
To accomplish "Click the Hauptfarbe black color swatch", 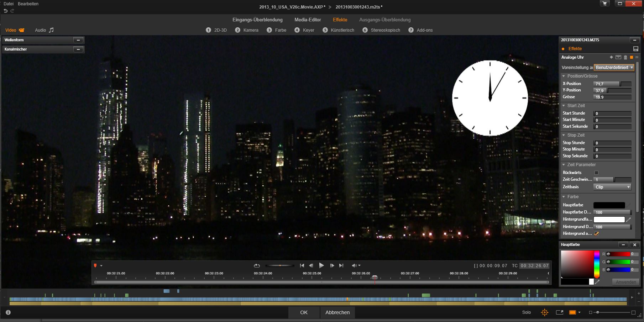I will point(609,205).
